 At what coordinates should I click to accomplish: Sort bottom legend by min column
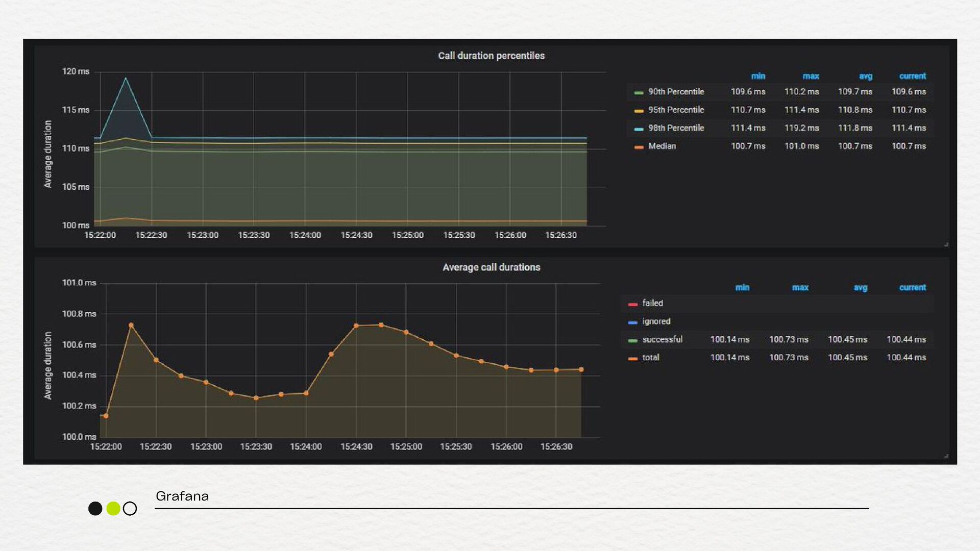click(742, 288)
